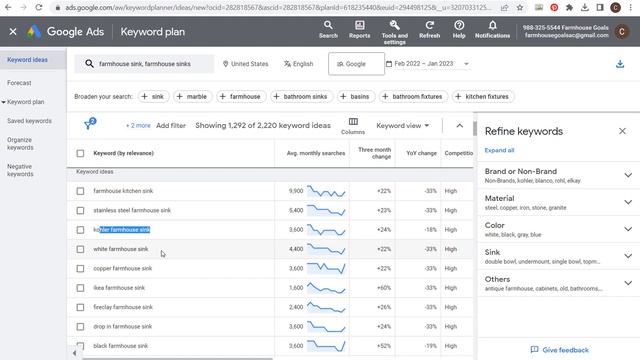Check the stainless steel farmhouse sink row
The image size is (640, 360).
pos(80,211)
